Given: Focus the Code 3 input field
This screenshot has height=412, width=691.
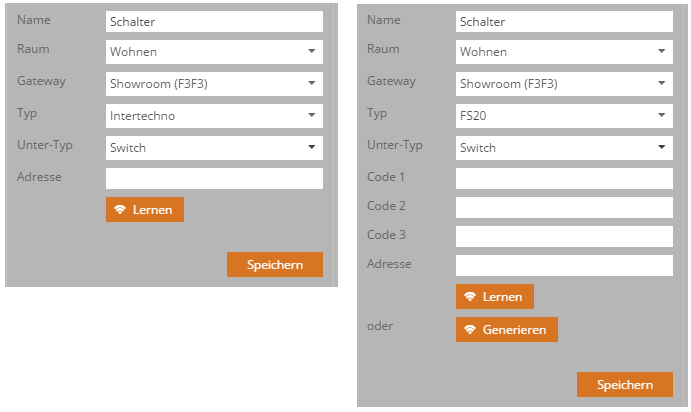Looking at the screenshot, I should [x=564, y=237].
